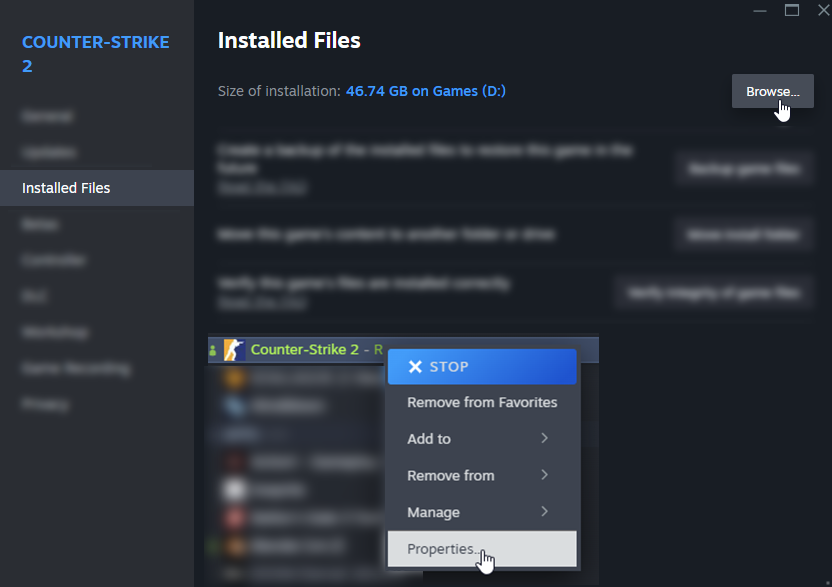Expand the Add to submenu
832x587 pixels.
482,439
